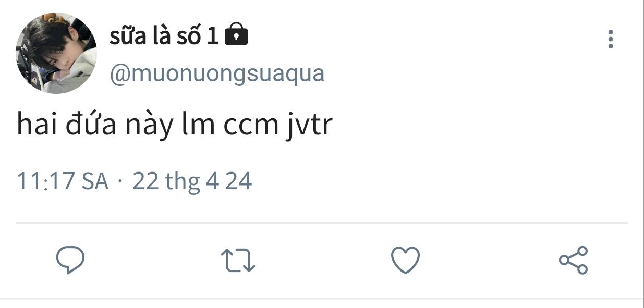Viewport: 644px width, 308px height.
Task: Click the @muonuongsuaqua handle
Action: (x=217, y=74)
